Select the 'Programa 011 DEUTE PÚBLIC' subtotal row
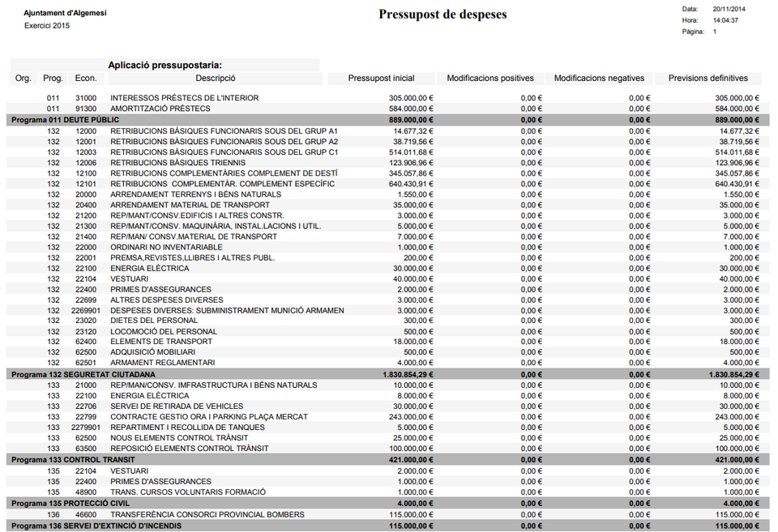Viewport: 778px width, 532px height. tap(388, 120)
